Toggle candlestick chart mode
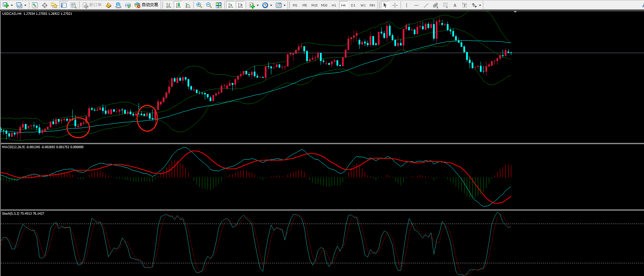 point(178,5)
